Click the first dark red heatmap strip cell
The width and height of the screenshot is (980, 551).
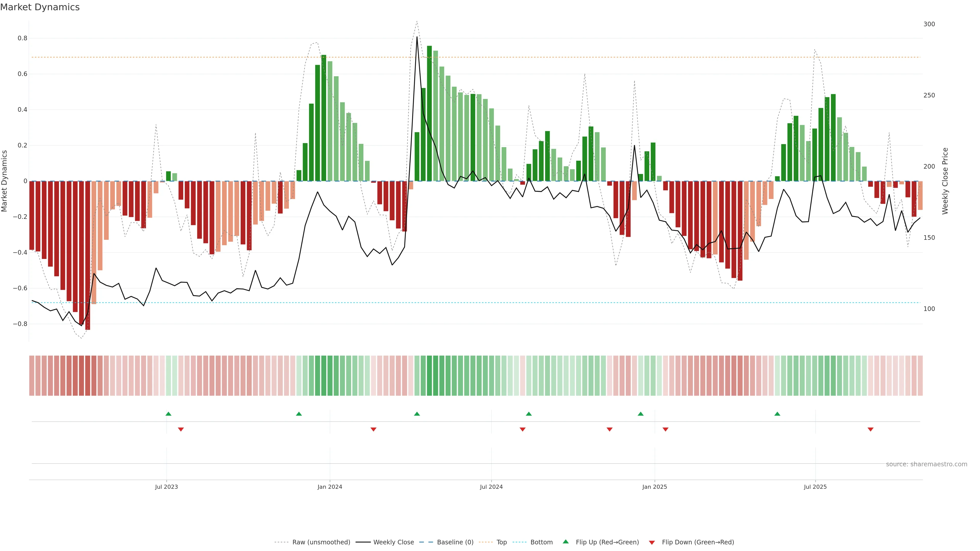pos(32,376)
